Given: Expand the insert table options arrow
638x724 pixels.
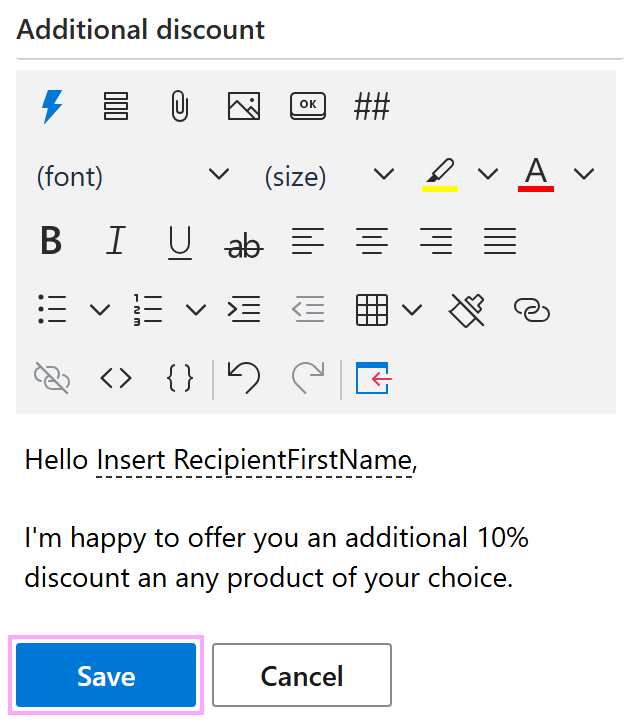Looking at the screenshot, I should coord(412,311).
